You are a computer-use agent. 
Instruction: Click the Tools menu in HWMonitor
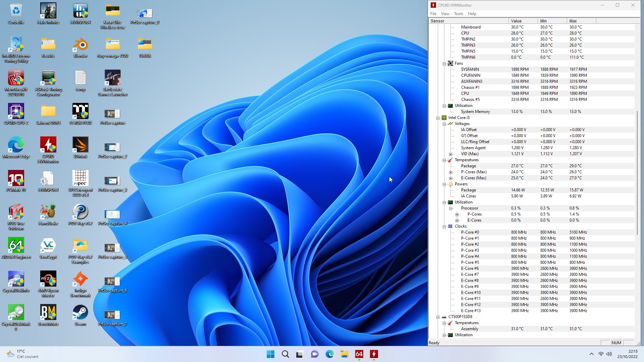[x=459, y=14]
